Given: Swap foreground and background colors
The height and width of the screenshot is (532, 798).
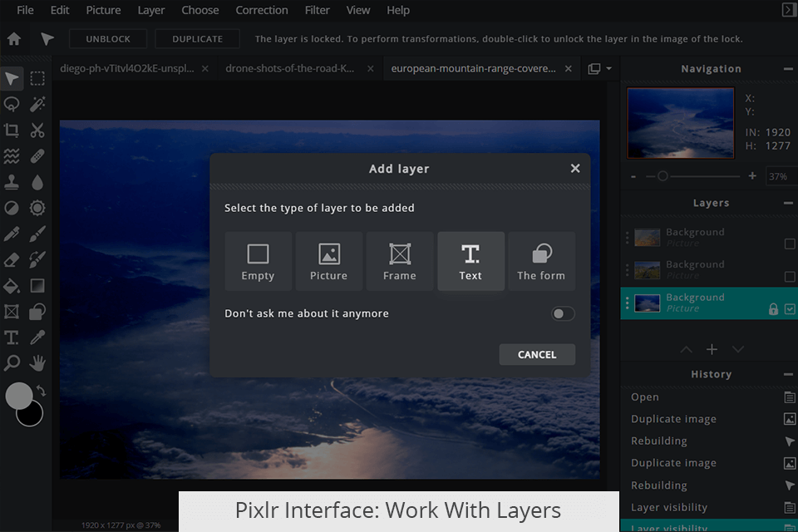Looking at the screenshot, I should 41,391.
